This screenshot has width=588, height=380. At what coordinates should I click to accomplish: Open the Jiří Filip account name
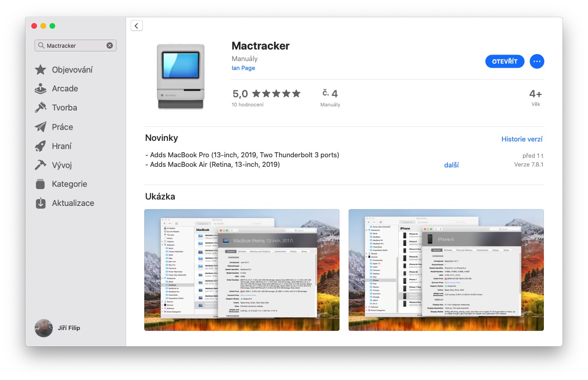[69, 328]
